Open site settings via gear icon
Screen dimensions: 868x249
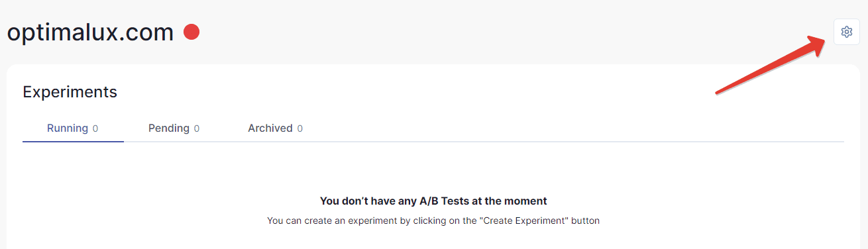click(846, 32)
